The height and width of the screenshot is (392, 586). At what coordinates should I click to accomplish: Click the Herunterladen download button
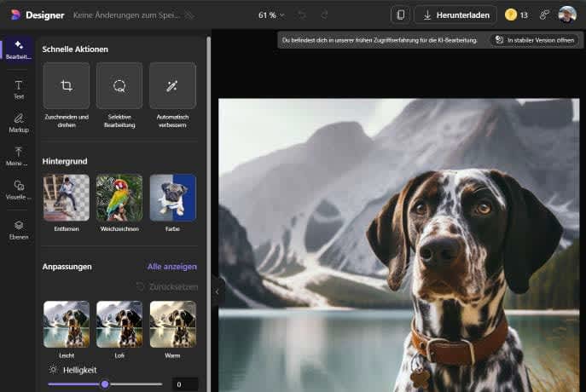[x=455, y=14]
